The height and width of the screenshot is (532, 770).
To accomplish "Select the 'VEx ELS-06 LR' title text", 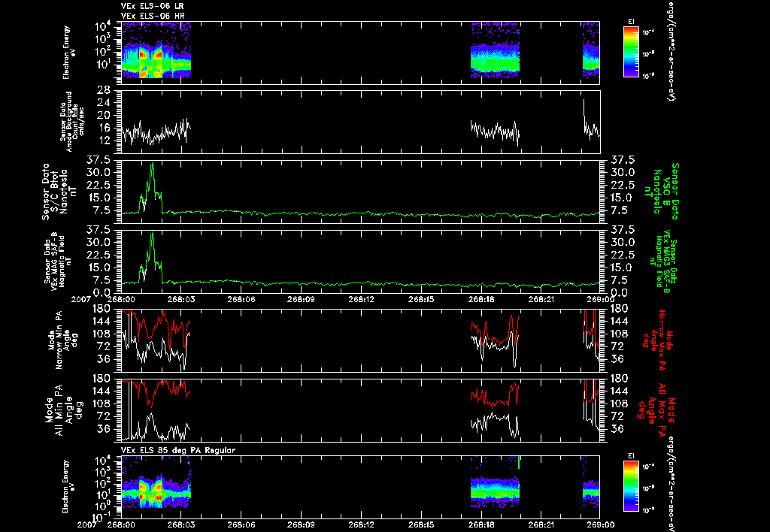I will point(153,6).
